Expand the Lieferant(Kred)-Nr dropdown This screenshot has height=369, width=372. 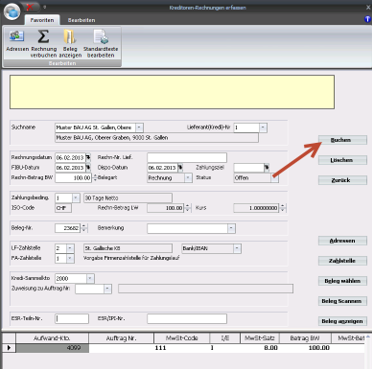pyautogui.click(x=263, y=127)
